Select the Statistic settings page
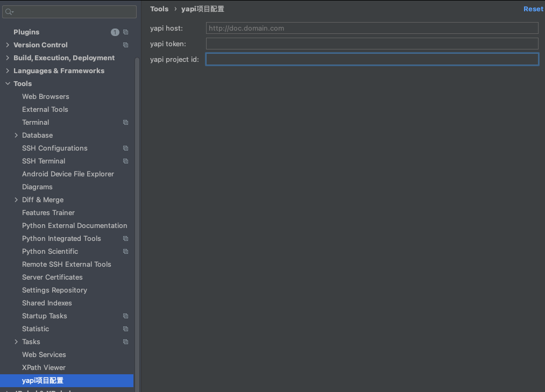545x392 pixels. [36, 329]
